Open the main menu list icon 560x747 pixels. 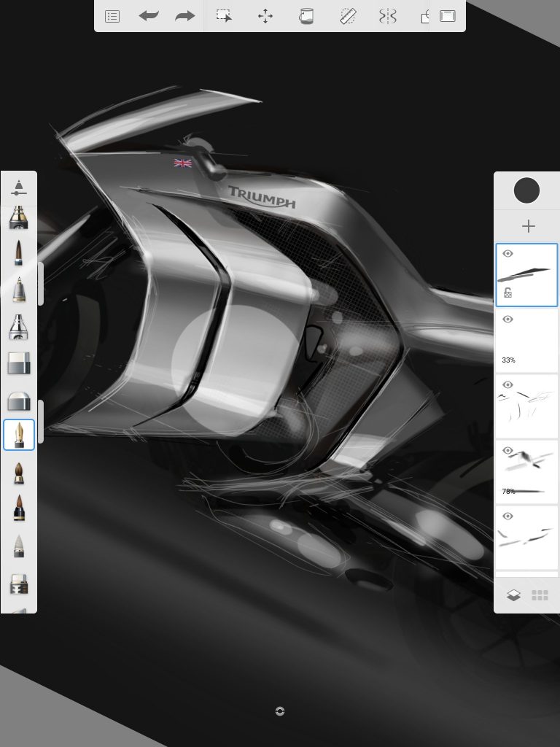[112, 16]
